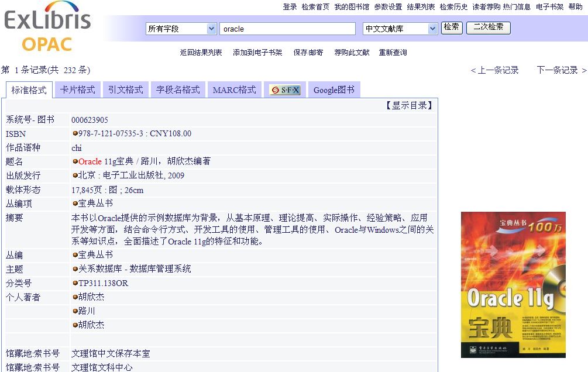Click bullet icon beside 北京 publisher line
Image resolution: width=588 pixels, height=372 pixels.
75,175
